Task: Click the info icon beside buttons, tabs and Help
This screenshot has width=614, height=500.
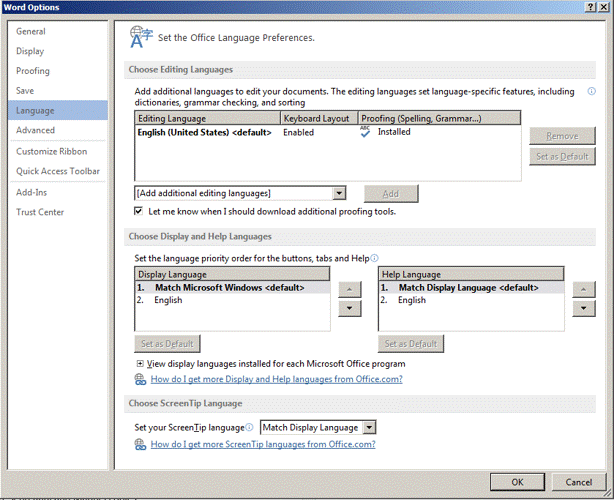Action: 375,258
